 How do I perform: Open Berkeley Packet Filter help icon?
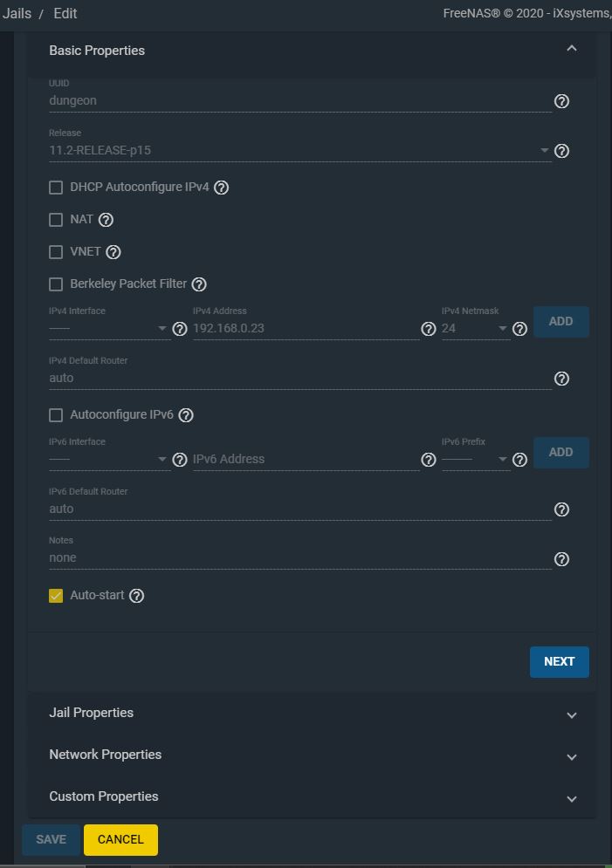tap(199, 284)
